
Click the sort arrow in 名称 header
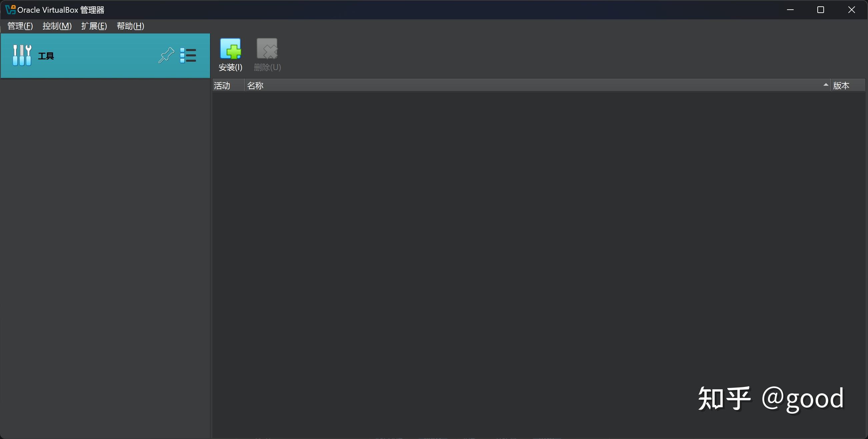point(826,85)
